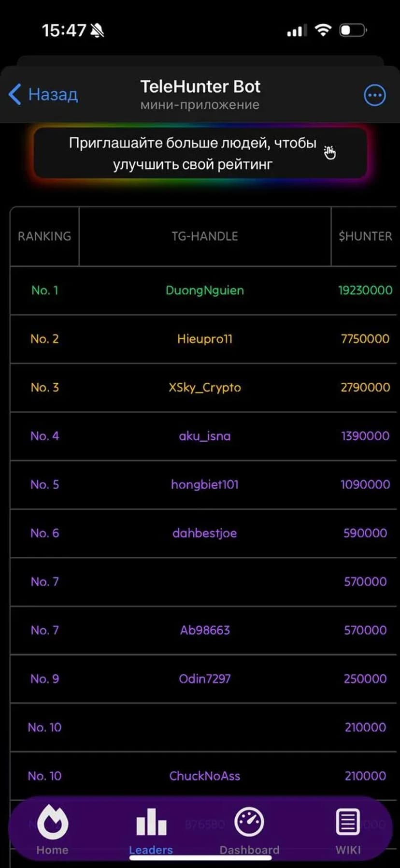Tap the muted bell status icon
Image resolution: width=400 pixels, height=868 pixels.
pyautogui.click(x=98, y=31)
